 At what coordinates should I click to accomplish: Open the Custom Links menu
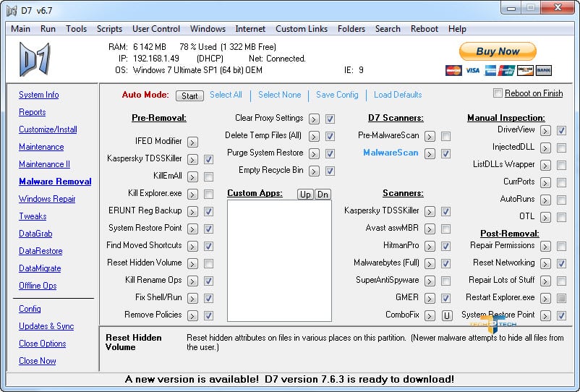click(302, 29)
